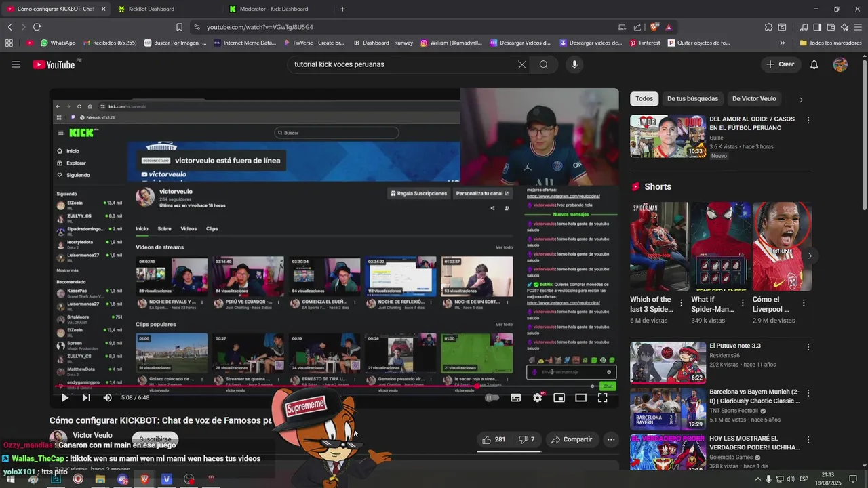This screenshot has height=488, width=868.
Task: Open options for 'El Putuve note 3.3'
Action: (808, 347)
